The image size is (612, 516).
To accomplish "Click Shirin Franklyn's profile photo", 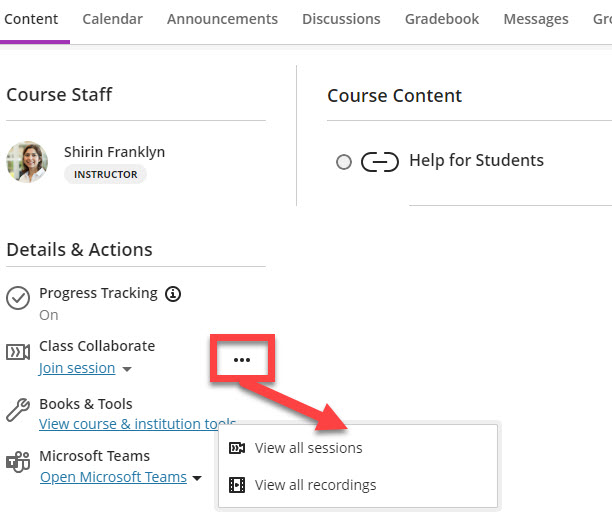I will (x=27, y=161).
